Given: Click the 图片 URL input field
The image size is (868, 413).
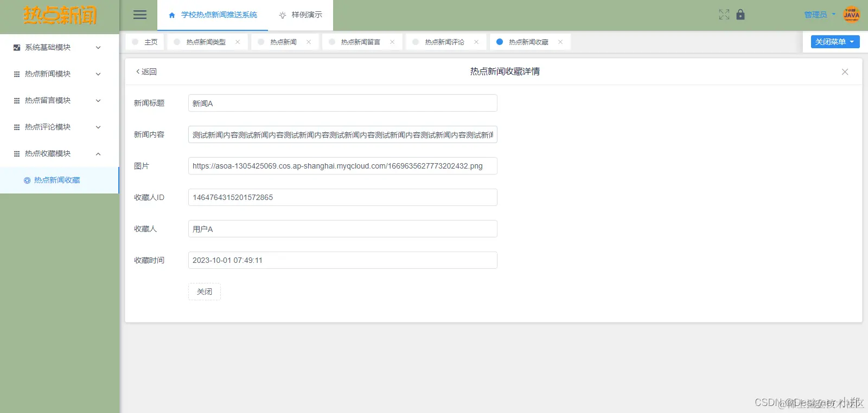Looking at the screenshot, I should 343,166.
